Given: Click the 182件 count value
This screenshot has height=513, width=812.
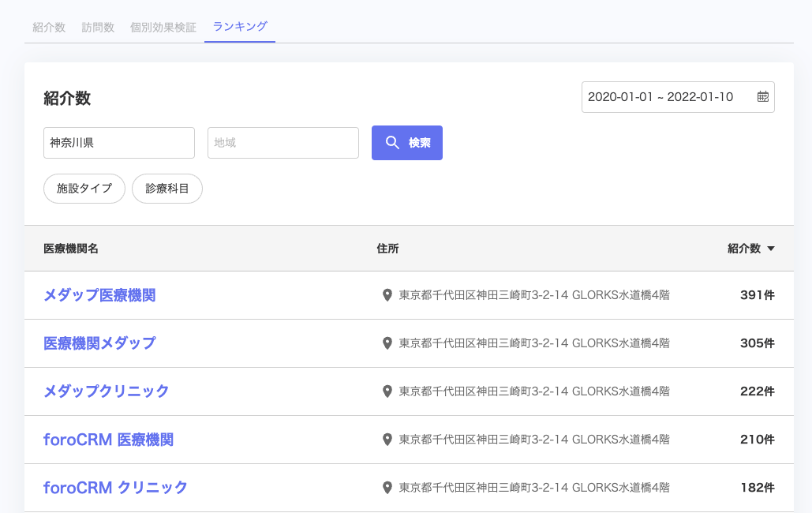Looking at the screenshot, I should [757, 488].
